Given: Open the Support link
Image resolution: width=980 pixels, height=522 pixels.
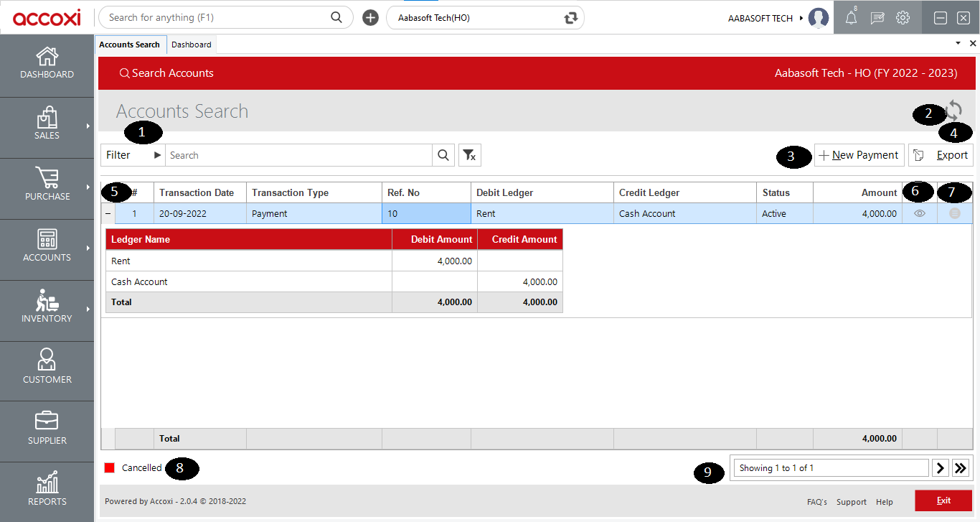Looking at the screenshot, I should pyautogui.click(x=852, y=502).
